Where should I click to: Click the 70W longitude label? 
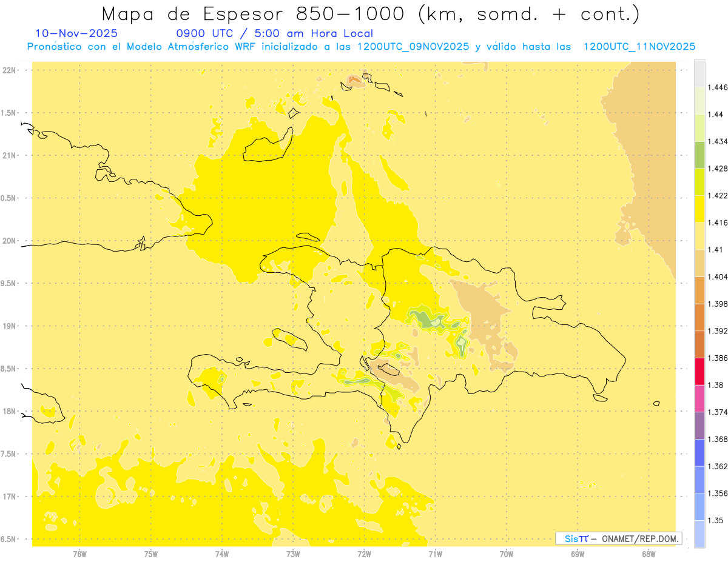coord(507,554)
